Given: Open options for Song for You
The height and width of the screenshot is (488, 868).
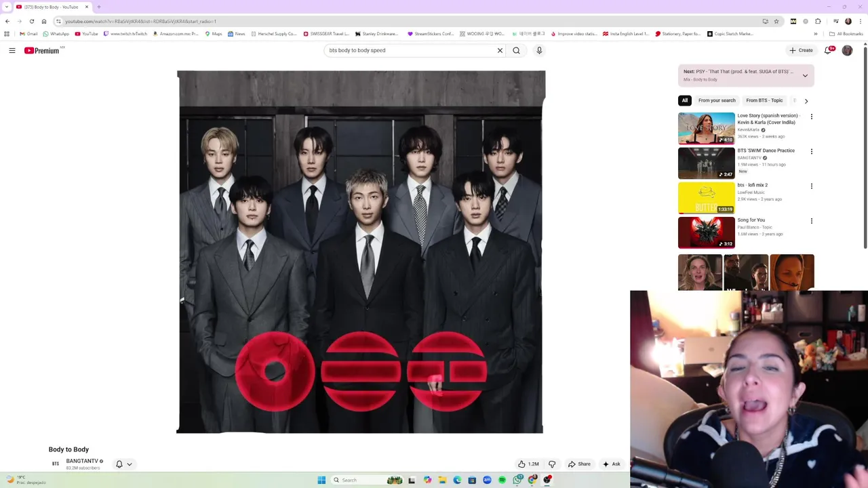Looking at the screenshot, I should (x=811, y=221).
